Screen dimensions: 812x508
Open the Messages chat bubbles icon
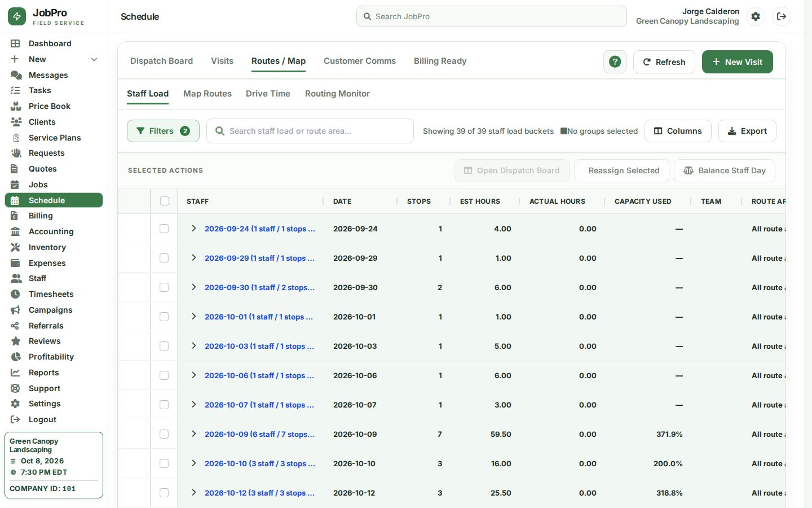(x=16, y=75)
